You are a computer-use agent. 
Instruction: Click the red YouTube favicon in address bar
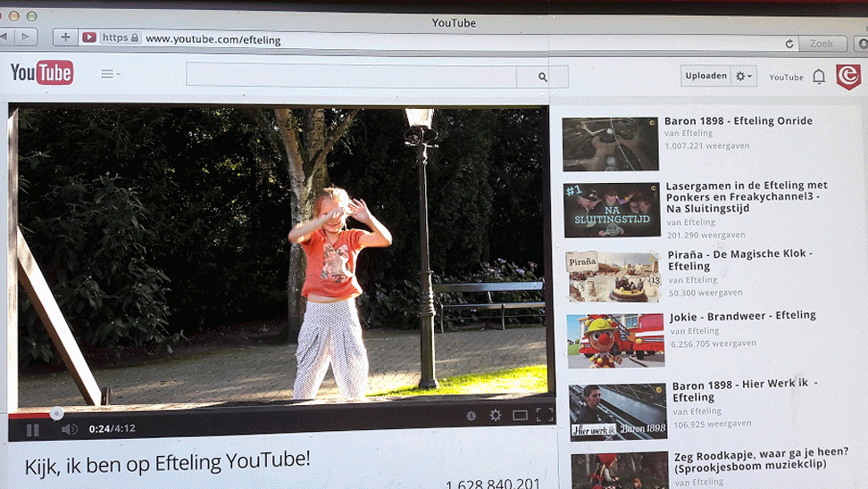point(89,37)
